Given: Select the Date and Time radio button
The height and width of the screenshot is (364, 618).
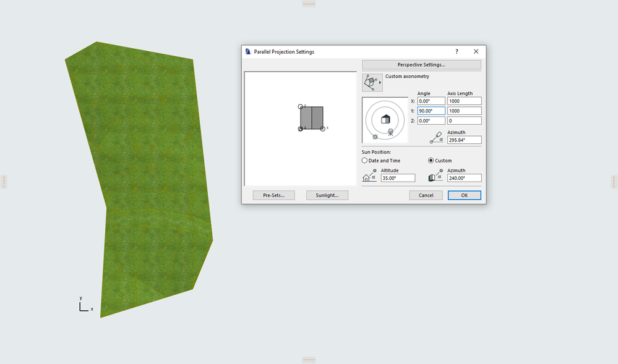Looking at the screenshot, I should pos(365,160).
